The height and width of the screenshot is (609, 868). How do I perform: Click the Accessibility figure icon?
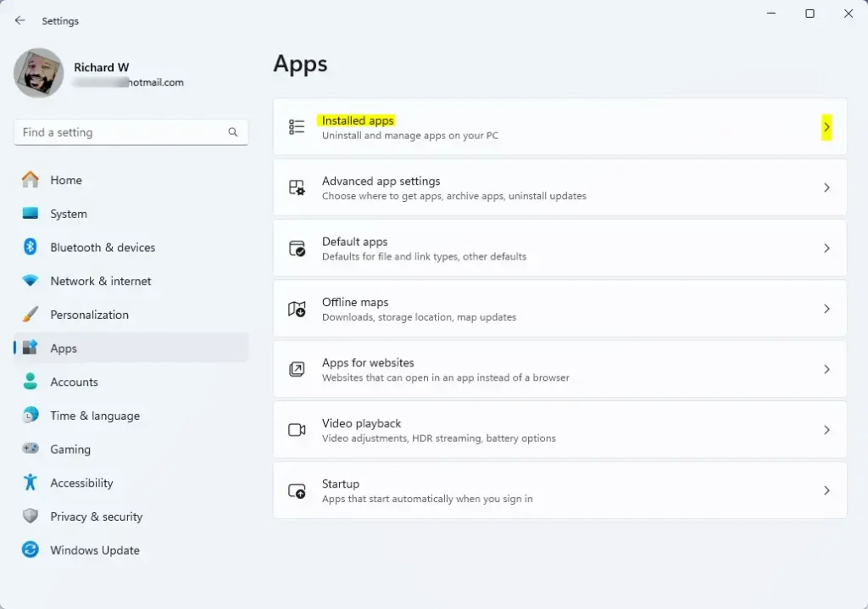31,482
